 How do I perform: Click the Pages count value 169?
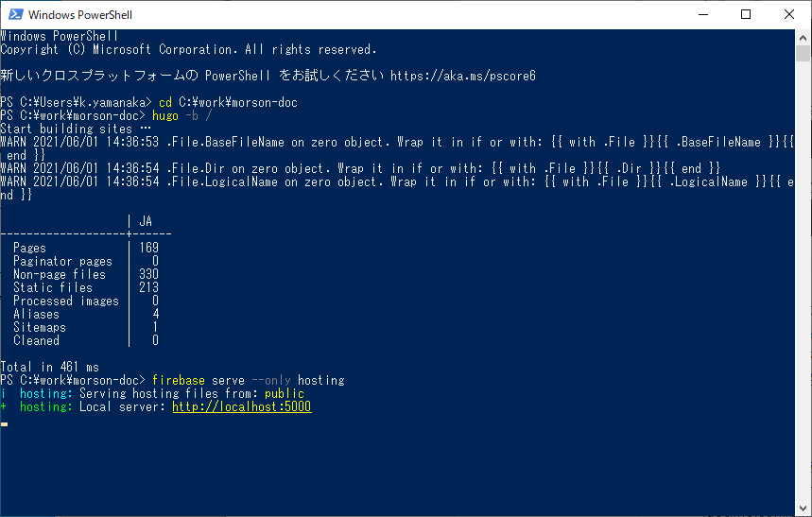tap(148, 248)
